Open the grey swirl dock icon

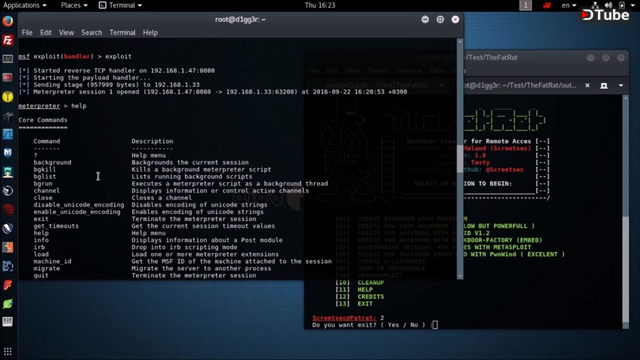click(x=8, y=191)
